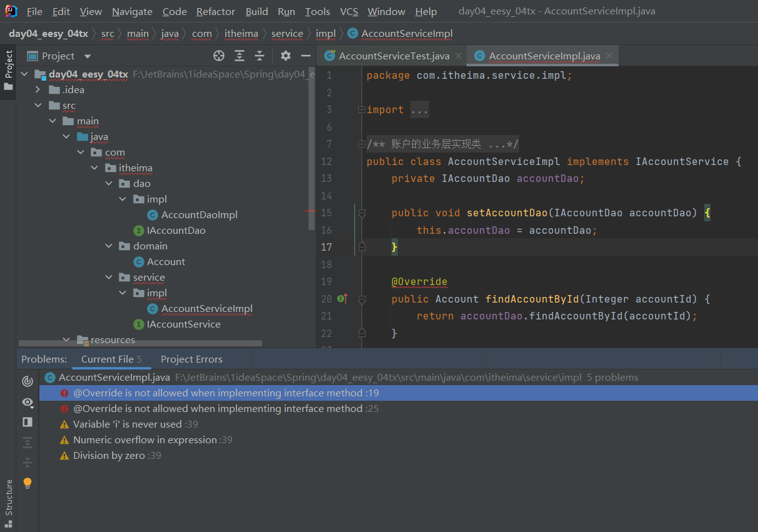Click Expand All in Project panel header
The height and width of the screenshot is (532, 758).
click(240, 56)
